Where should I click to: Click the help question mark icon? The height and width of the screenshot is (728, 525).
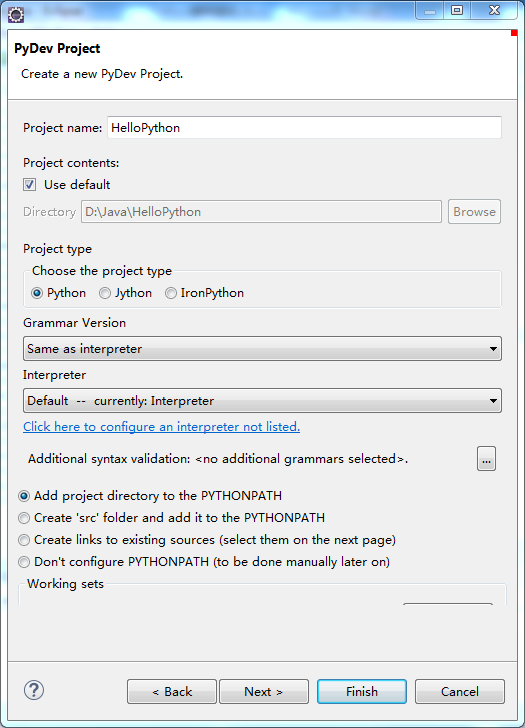(34, 690)
